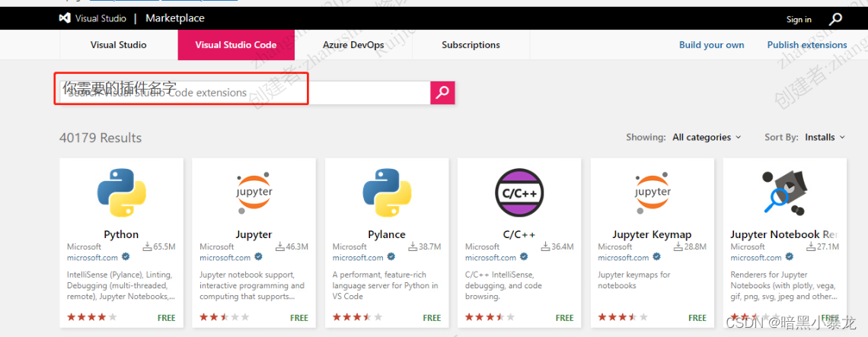Image resolution: width=868 pixels, height=337 pixels.
Task: Click the Jupyter Keymap star rating
Action: tap(624, 317)
